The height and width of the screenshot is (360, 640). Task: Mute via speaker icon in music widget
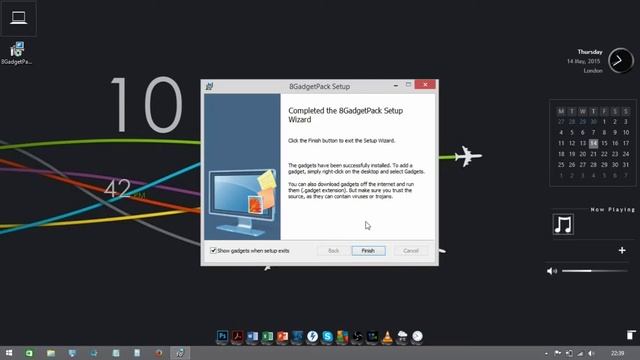[x=551, y=271]
